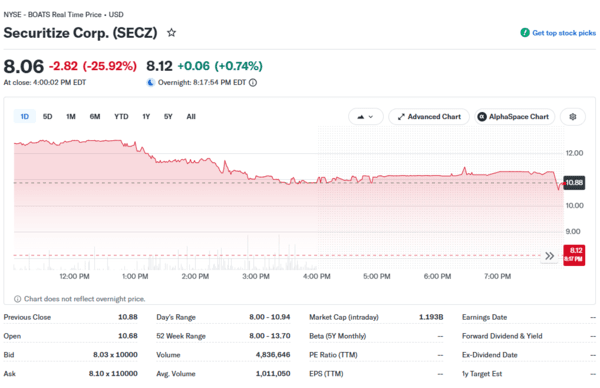The height and width of the screenshot is (388, 600).
Task: Open chart settings gear icon
Action: [573, 117]
